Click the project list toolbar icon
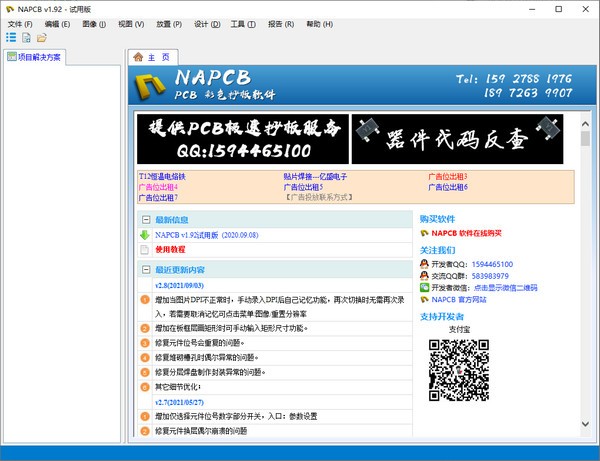This screenshot has width=600, height=461. point(11,38)
